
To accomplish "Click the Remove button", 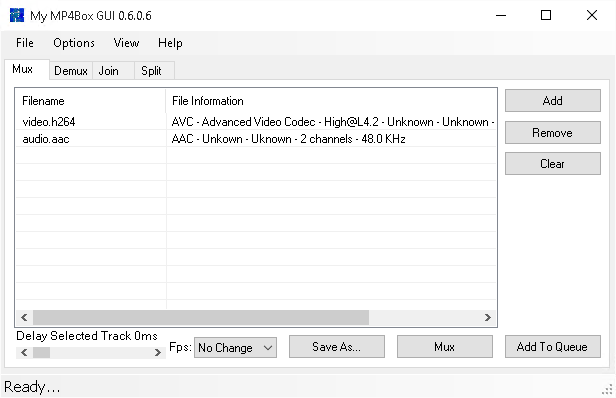I will coord(553,132).
